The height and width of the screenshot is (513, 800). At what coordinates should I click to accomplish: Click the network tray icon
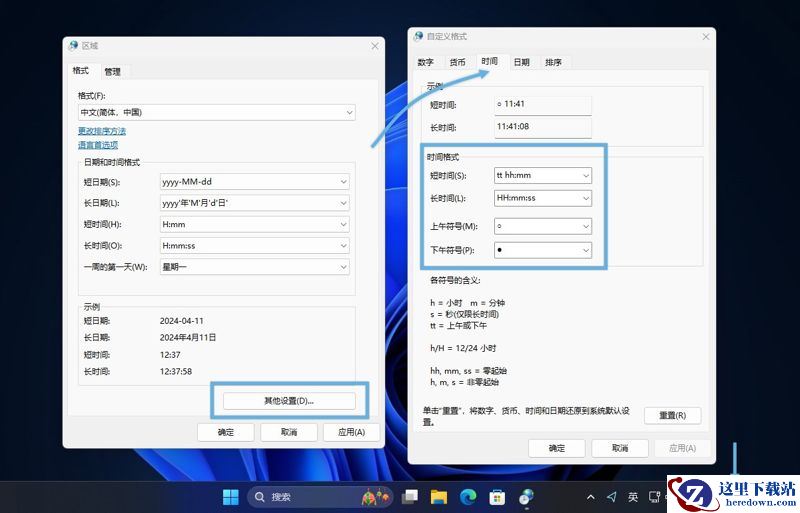(655, 497)
